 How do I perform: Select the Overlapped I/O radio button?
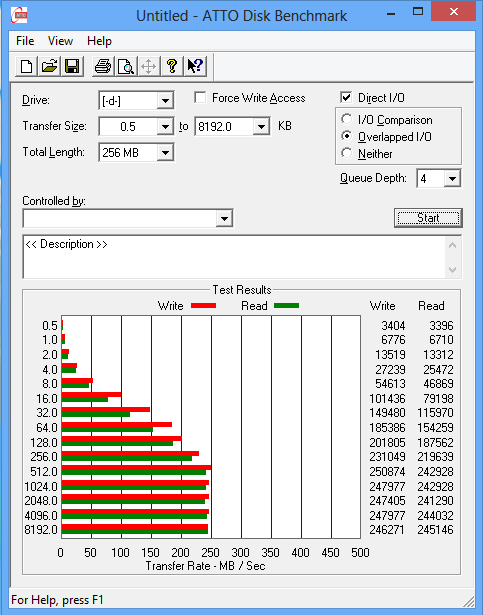tap(346, 136)
